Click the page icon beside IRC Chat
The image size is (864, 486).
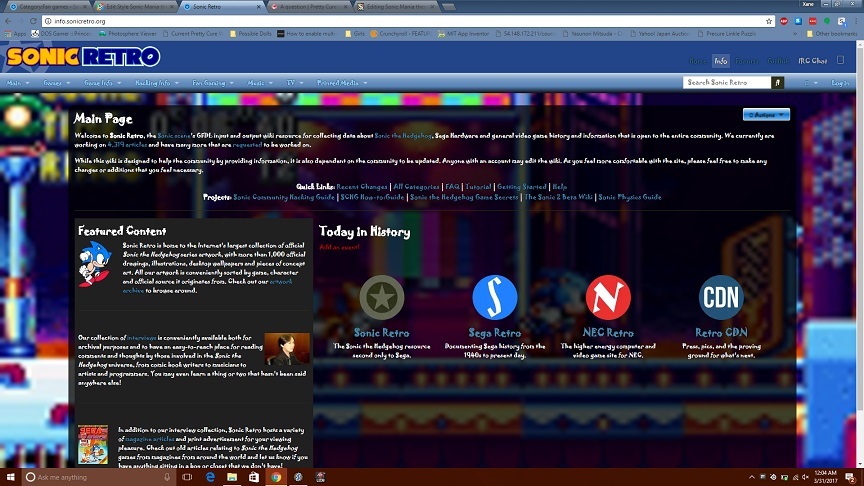(840, 60)
